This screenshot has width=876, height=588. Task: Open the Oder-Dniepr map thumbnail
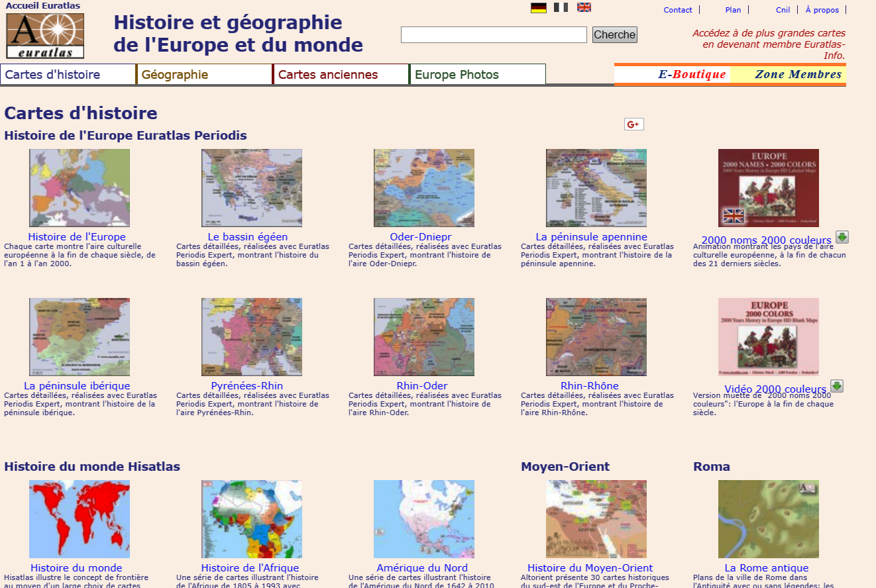click(424, 188)
